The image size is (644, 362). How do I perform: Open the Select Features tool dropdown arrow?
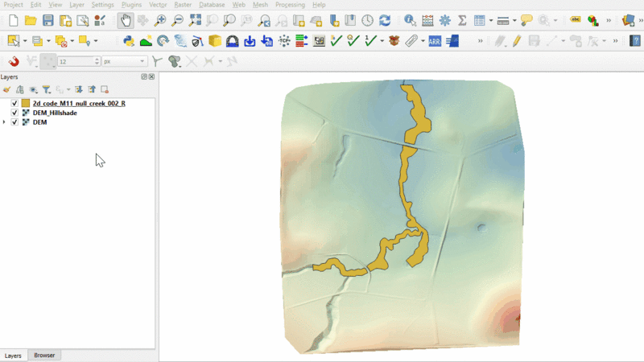coord(25,40)
